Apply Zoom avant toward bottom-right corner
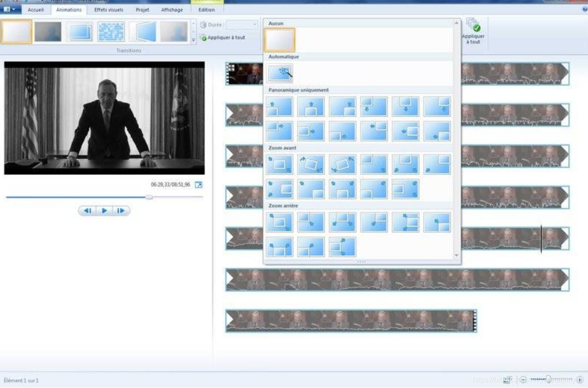This screenshot has height=388, width=588. click(x=311, y=189)
